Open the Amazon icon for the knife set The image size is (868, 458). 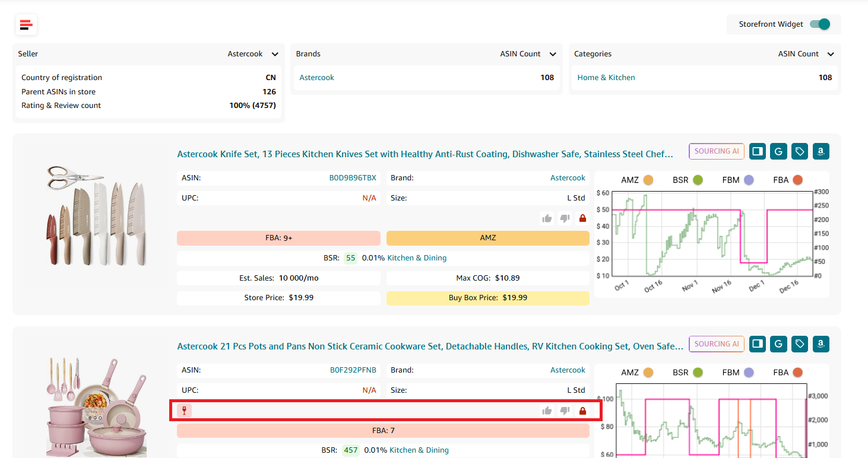click(x=821, y=151)
